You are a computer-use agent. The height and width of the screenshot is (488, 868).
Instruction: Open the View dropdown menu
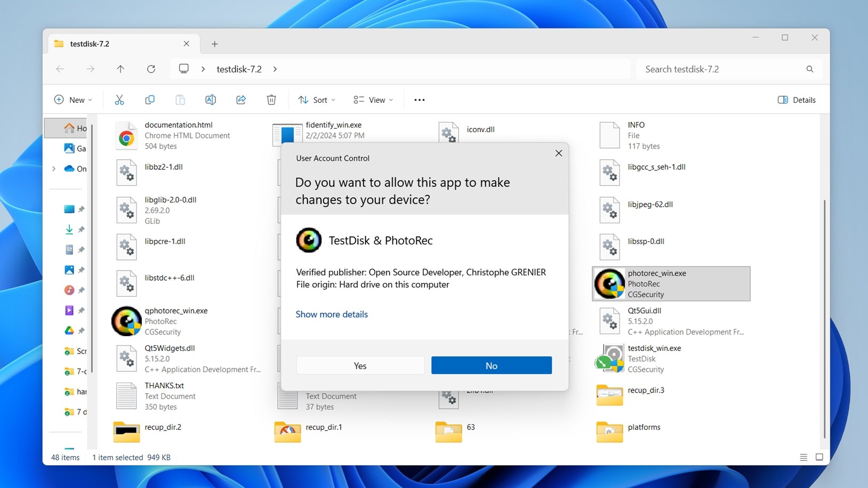tap(373, 100)
